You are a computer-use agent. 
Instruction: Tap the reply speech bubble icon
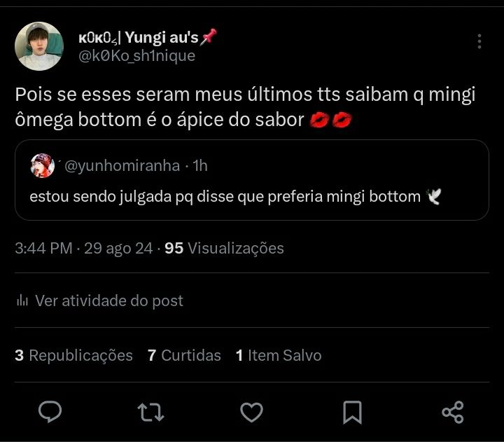(x=50, y=412)
